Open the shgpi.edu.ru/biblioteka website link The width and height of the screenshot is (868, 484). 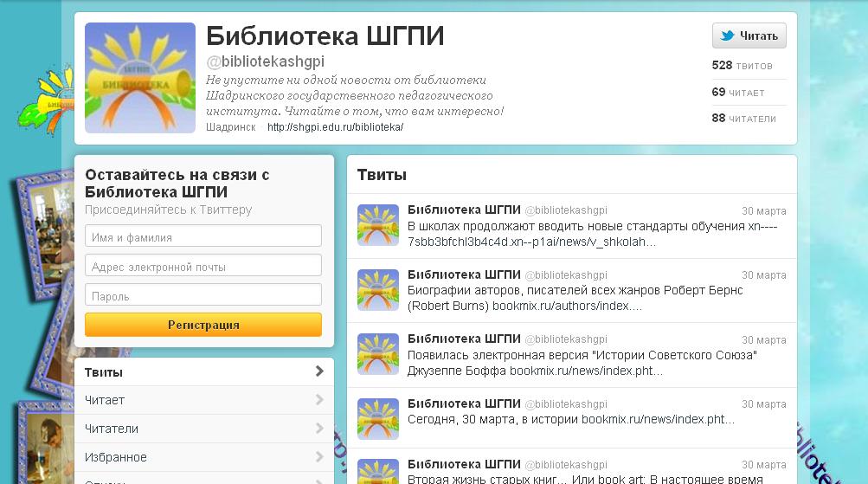point(336,126)
